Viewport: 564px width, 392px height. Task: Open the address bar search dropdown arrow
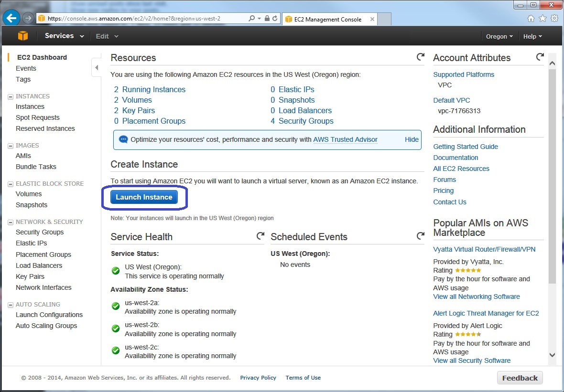pyautogui.click(x=259, y=18)
